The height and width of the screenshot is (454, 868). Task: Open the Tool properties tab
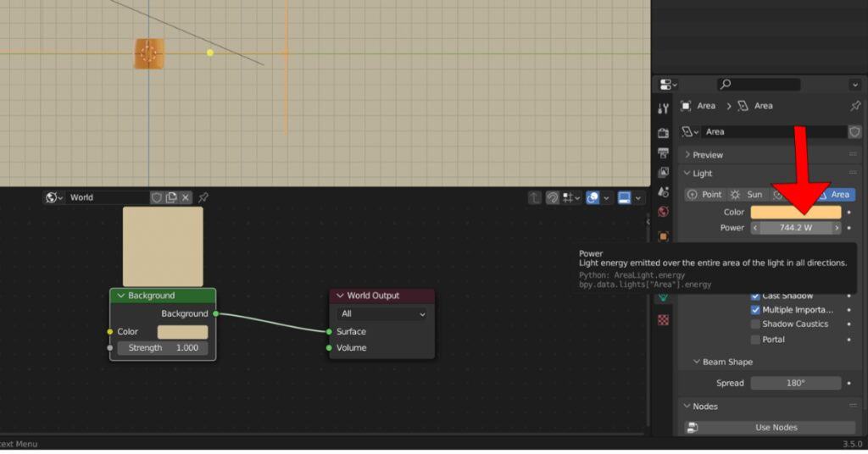click(x=663, y=108)
